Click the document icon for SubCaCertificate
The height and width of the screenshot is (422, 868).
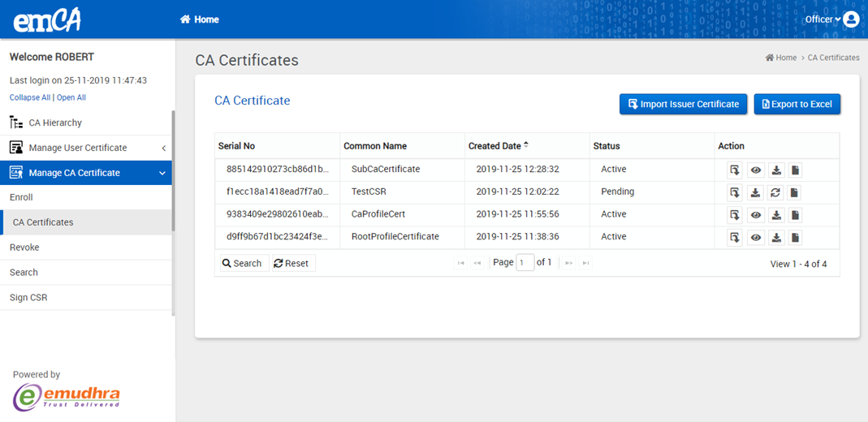tap(795, 170)
